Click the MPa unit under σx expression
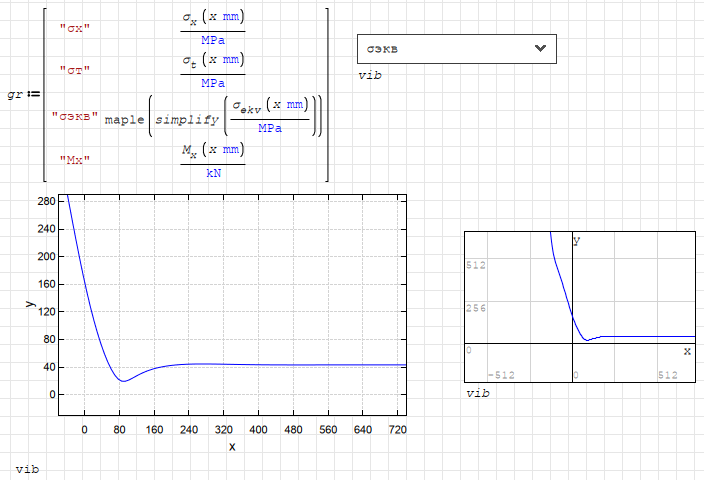 (x=213, y=40)
